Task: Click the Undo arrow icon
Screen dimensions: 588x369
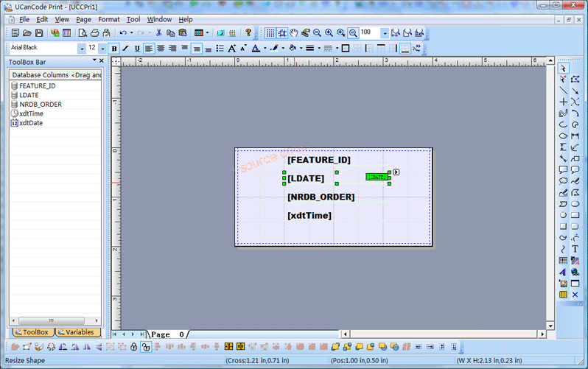Action: 122,33
